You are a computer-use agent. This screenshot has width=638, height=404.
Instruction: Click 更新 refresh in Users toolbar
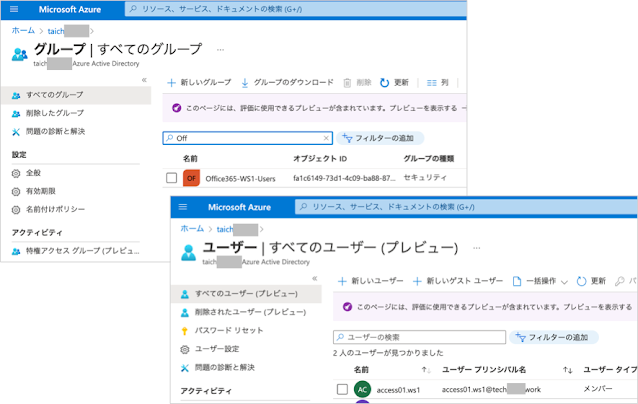coord(591,281)
